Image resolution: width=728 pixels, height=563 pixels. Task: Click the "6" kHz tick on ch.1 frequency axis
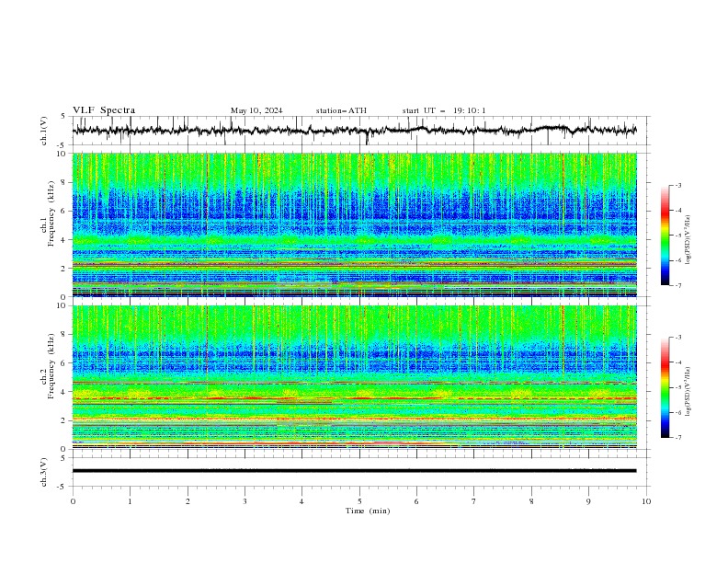tap(64, 212)
